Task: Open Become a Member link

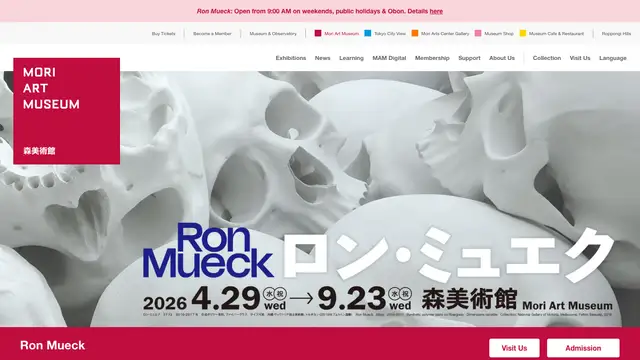Action: click(x=212, y=34)
